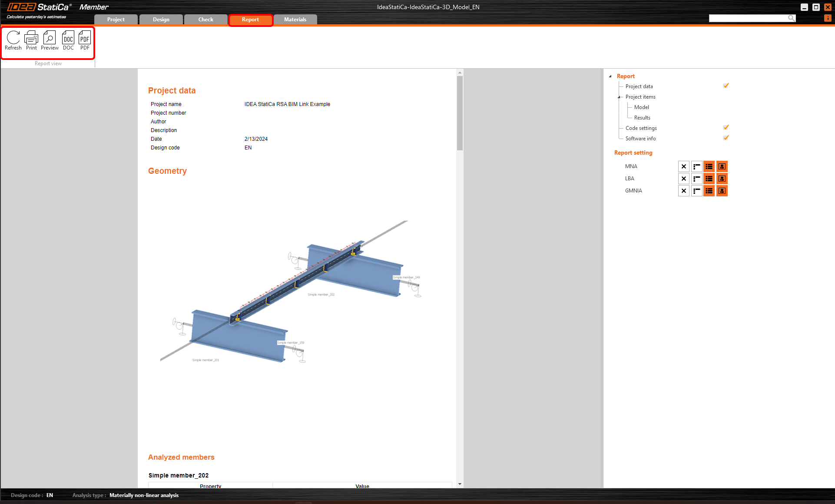This screenshot has height=504, width=835.
Task: Switch to the Check tab
Action: tap(205, 20)
